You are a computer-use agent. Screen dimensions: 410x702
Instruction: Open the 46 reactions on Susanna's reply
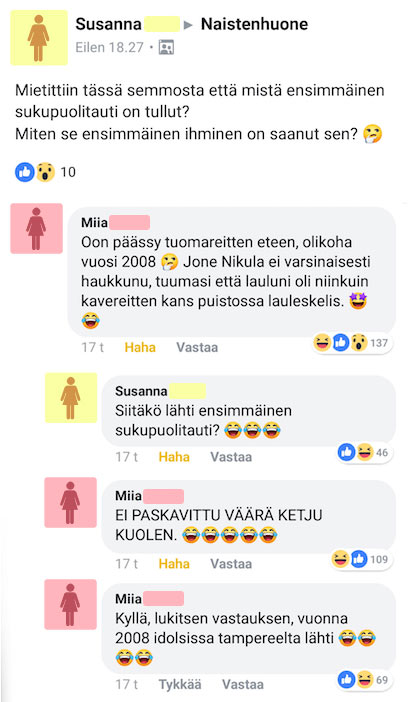[x=363, y=453]
